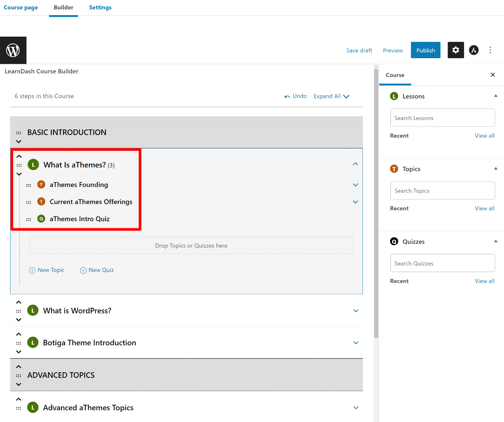View all Quizzes
This screenshot has width=504, height=422.
click(485, 281)
